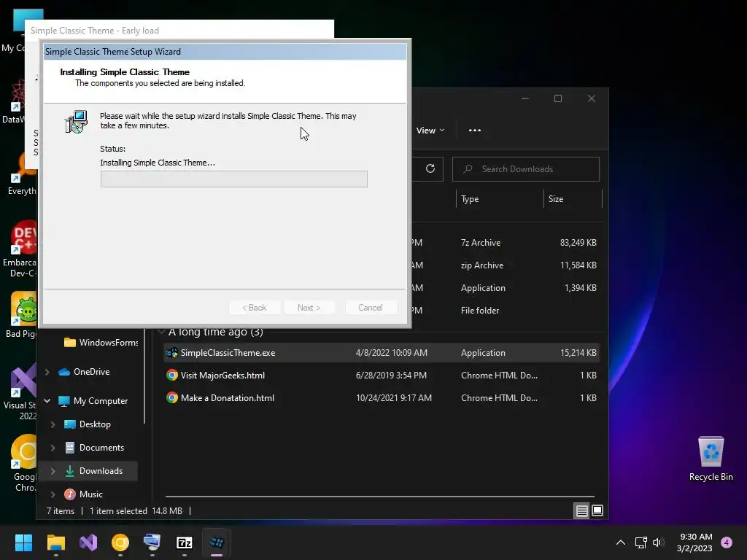Expand the Desktop folder node
The height and width of the screenshot is (560, 747).
coord(53,424)
